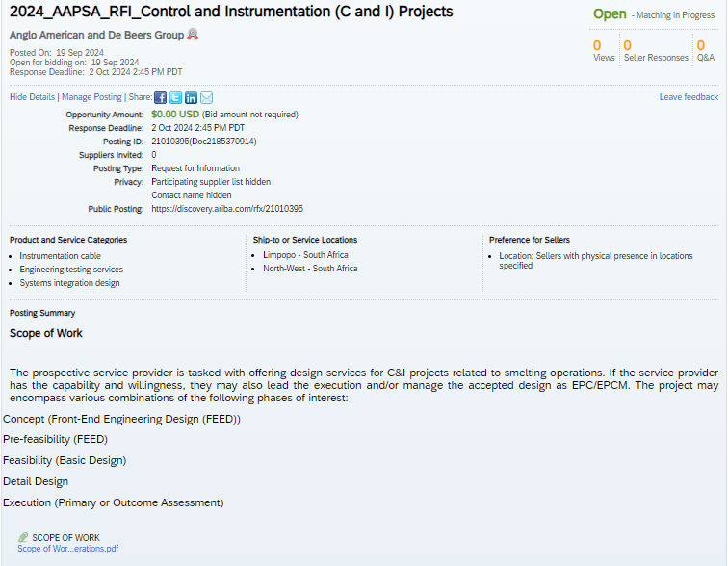Click the Views count of 0

597,45
